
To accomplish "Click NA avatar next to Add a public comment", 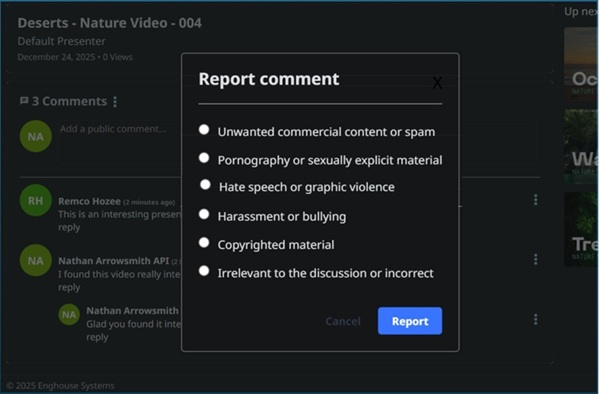I will coord(36,136).
